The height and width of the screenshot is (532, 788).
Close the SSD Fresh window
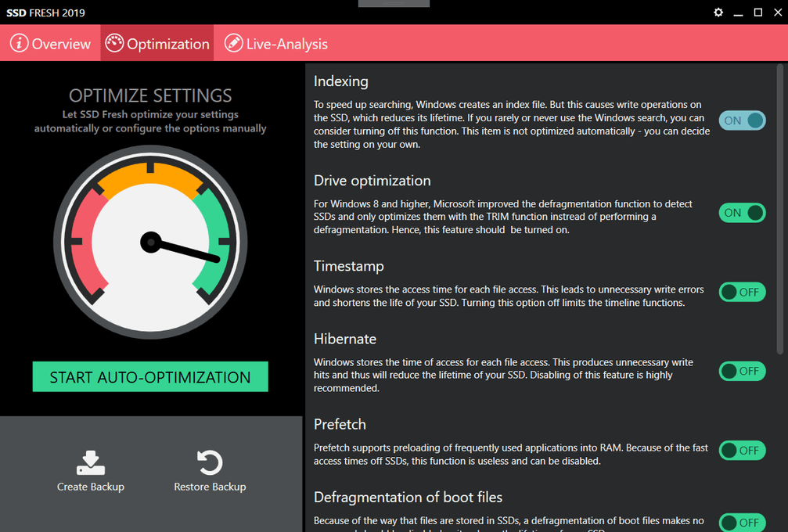click(778, 12)
